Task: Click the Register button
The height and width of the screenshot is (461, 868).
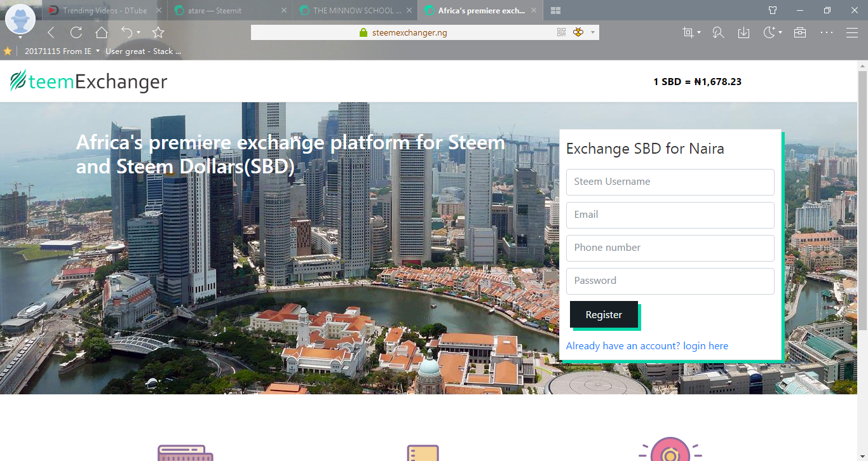Action: (x=604, y=314)
